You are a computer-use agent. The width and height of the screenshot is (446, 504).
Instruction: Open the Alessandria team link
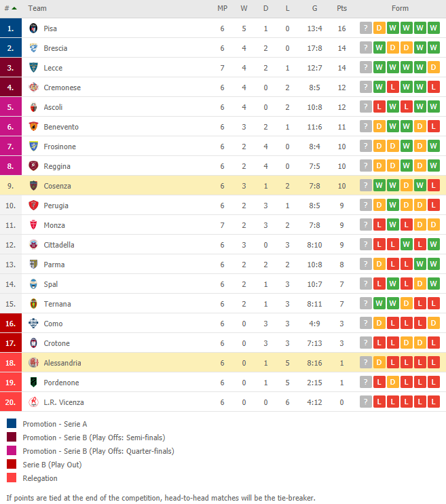(62, 363)
